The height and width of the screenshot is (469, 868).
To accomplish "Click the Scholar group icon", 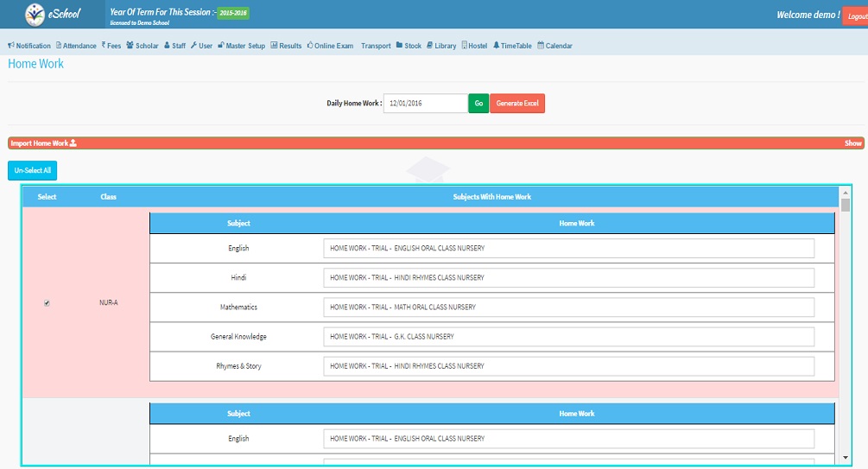I will [x=130, y=45].
